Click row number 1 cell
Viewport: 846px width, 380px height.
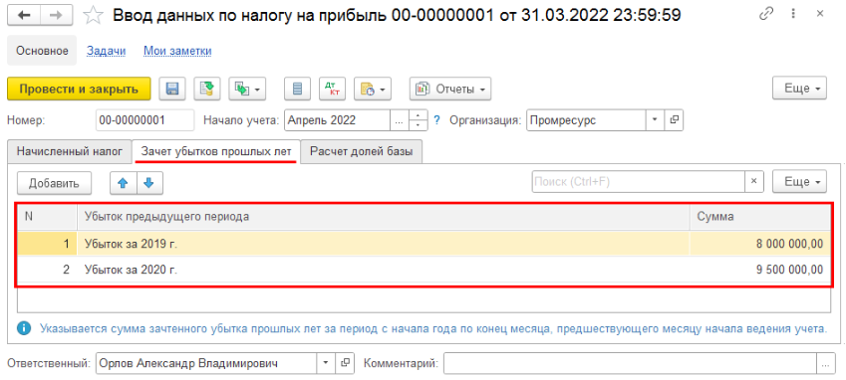(47, 244)
